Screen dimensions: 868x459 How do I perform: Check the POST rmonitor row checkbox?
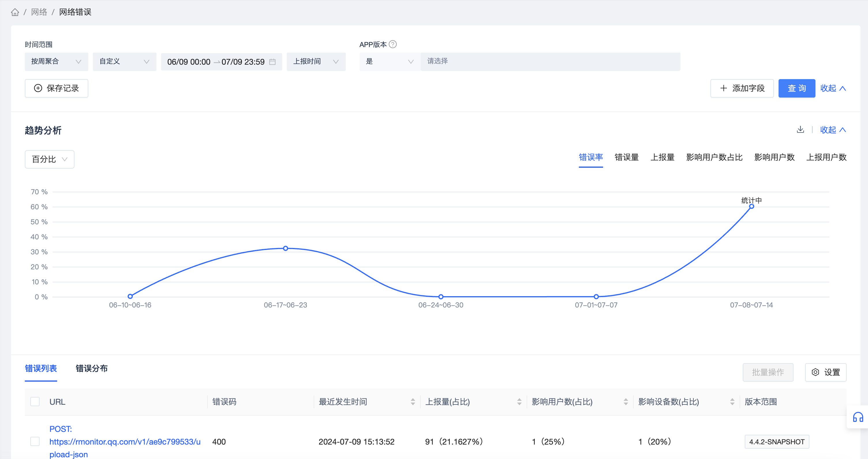point(35,441)
